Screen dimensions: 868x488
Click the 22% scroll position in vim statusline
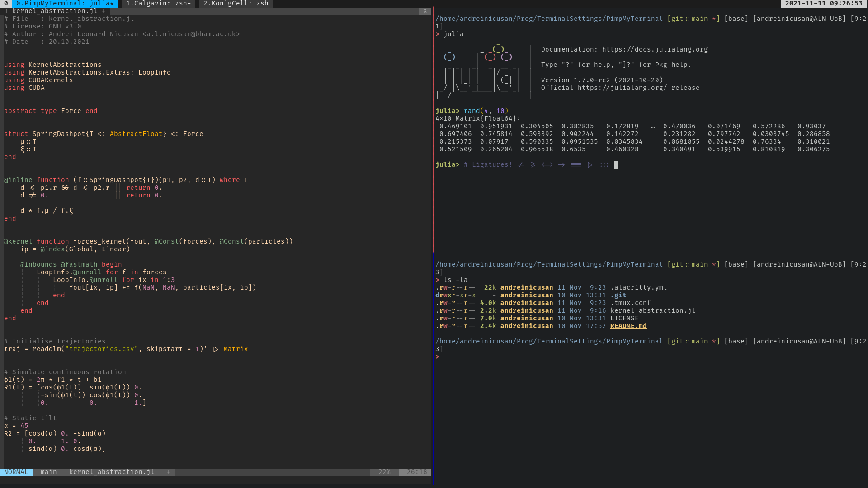384,472
